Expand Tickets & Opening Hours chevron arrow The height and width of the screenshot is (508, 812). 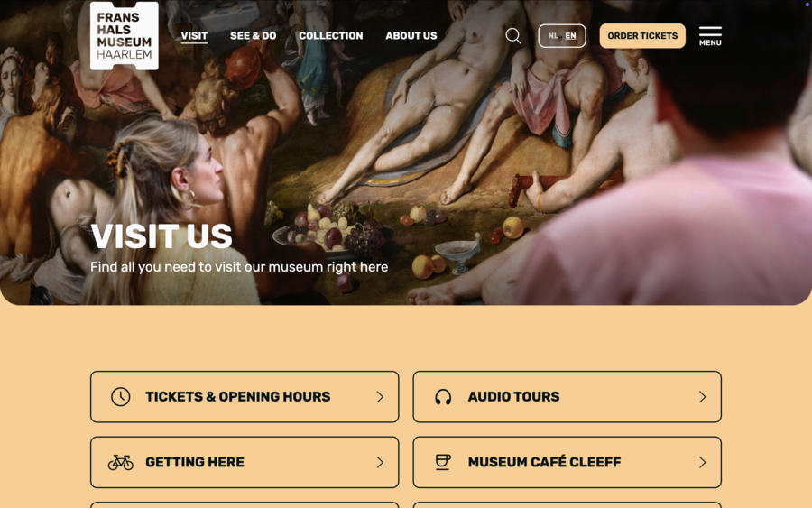[380, 397]
